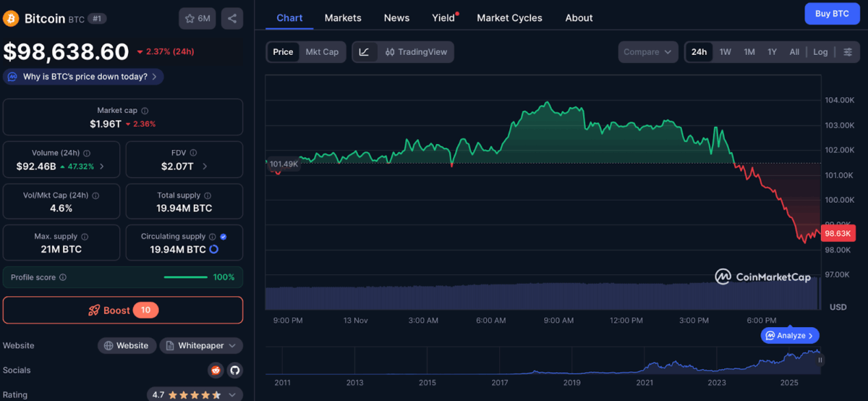Viewport: 868px width, 401px height.
Task: Open the Chart tab
Action: click(289, 18)
